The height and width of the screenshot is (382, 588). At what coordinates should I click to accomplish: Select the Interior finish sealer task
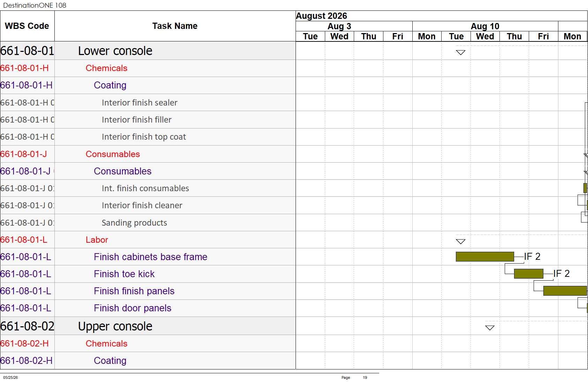tap(148, 103)
